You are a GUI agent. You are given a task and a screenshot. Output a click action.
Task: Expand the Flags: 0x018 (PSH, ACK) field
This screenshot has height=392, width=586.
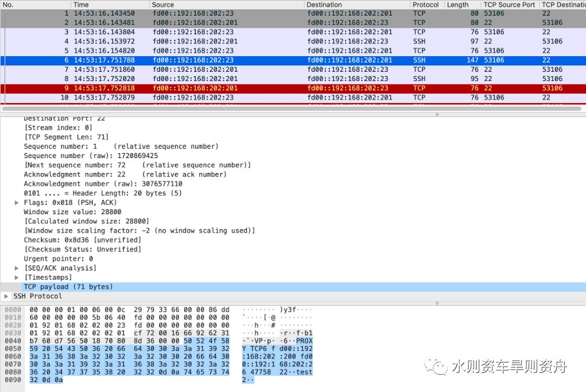click(16, 203)
